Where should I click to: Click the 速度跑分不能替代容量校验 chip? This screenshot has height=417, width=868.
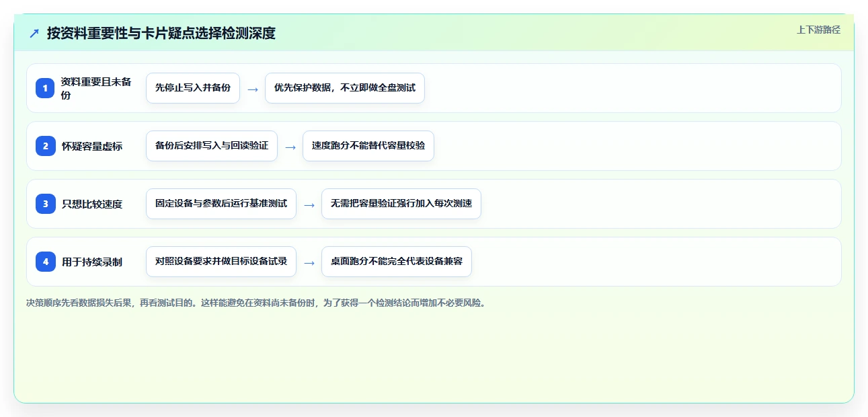(x=368, y=146)
